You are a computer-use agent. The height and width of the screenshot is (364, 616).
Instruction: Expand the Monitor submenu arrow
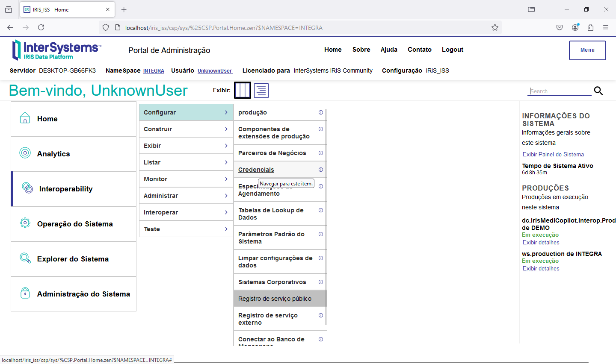[x=226, y=179]
